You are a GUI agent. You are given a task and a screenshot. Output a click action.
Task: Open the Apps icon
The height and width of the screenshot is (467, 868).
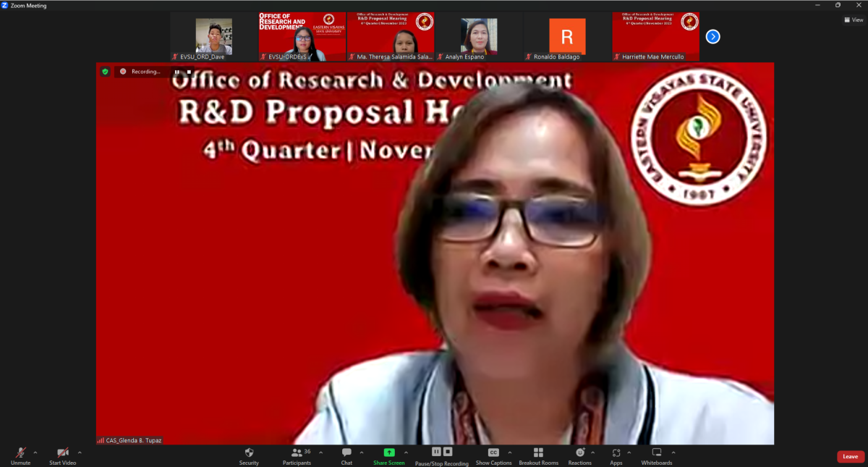point(616,453)
